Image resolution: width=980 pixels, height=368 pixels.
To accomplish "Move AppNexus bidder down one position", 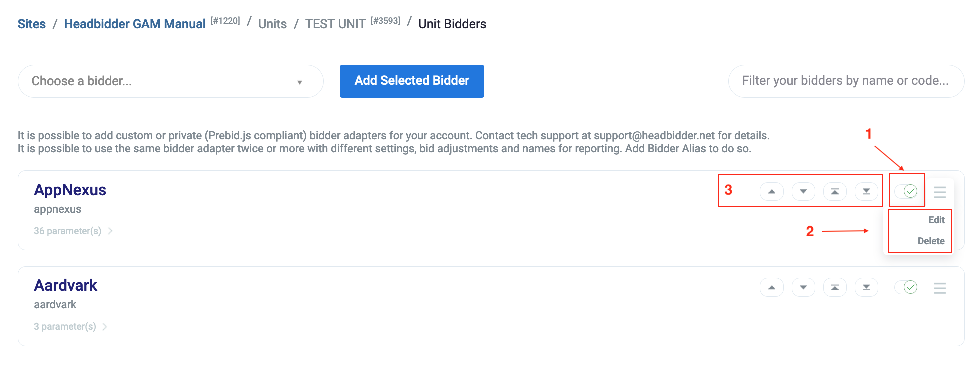I will coord(803,191).
